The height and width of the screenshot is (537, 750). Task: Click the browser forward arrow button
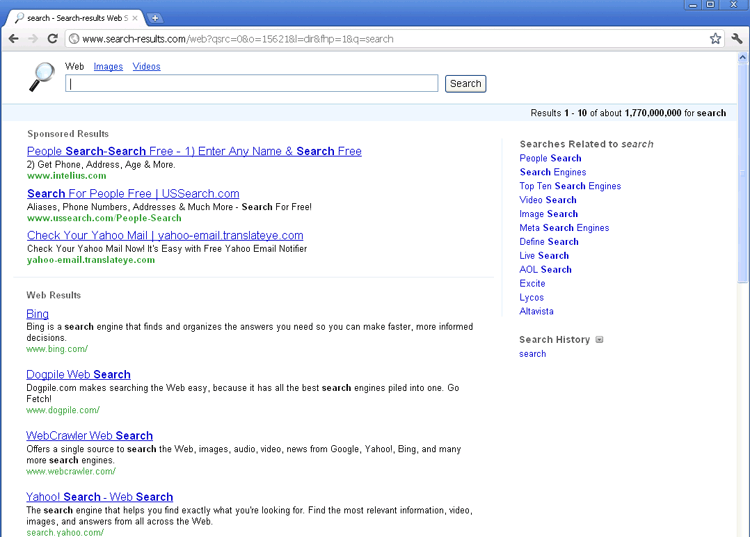pos(33,39)
